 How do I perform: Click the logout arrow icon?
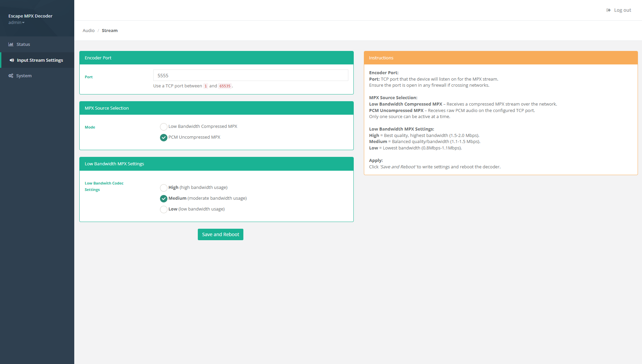tap(608, 10)
